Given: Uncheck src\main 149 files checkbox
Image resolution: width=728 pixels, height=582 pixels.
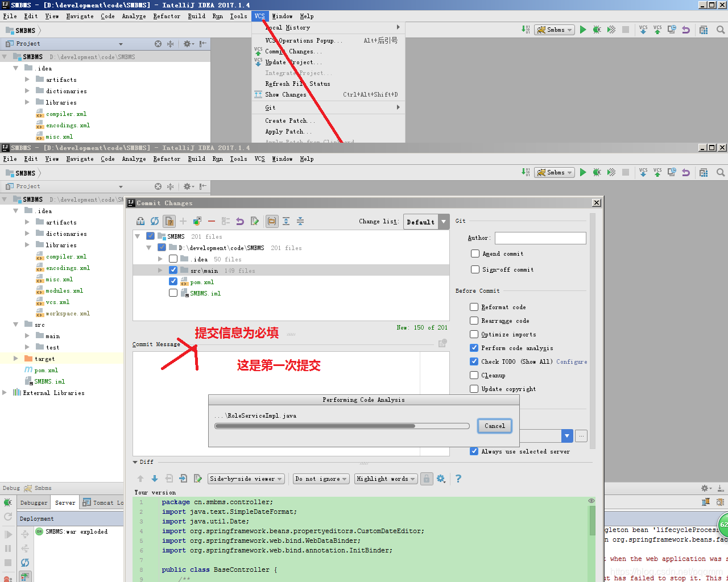Looking at the screenshot, I should tap(173, 271).
